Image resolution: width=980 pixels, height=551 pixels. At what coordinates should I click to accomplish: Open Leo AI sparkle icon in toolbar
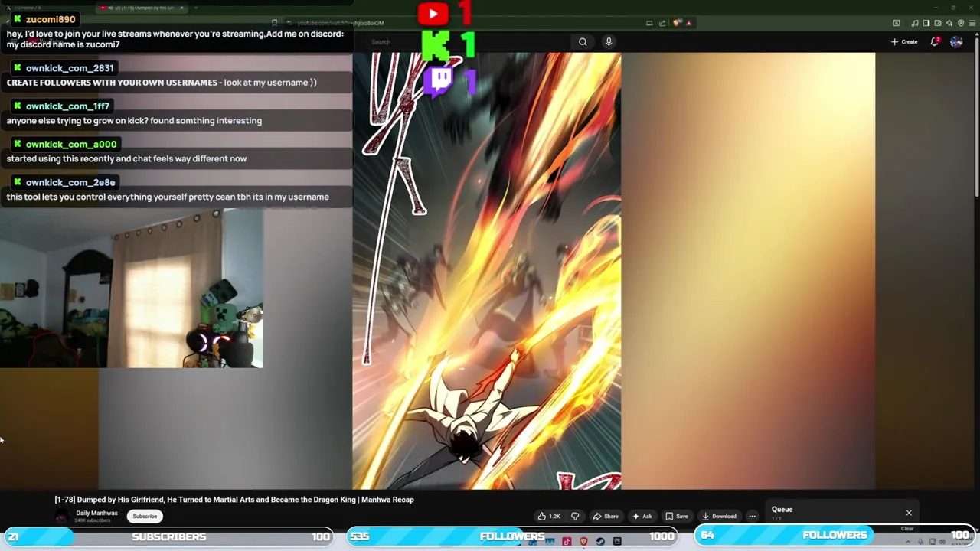click(949, 23)
